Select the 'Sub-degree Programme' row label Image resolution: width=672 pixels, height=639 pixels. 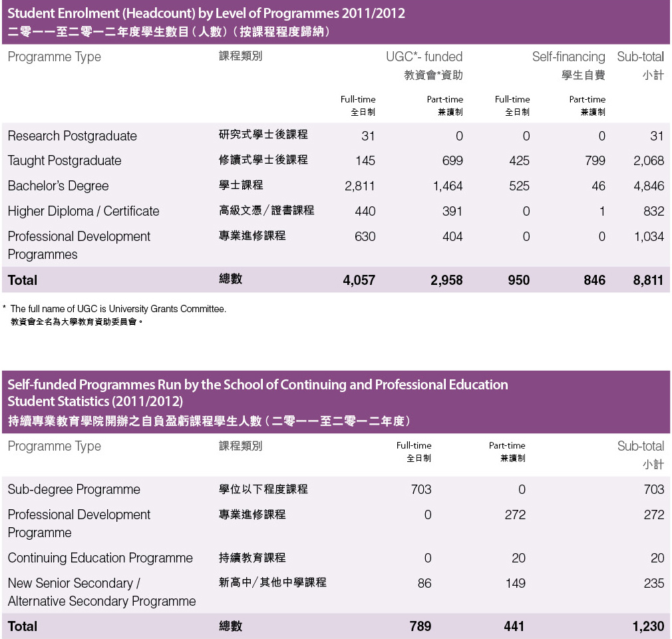[74, 489]
